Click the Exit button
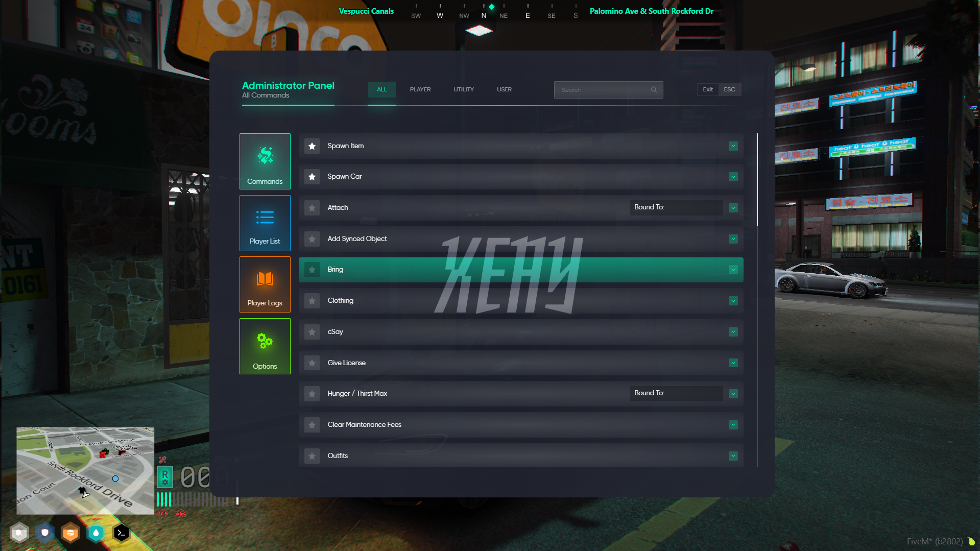 708,90
